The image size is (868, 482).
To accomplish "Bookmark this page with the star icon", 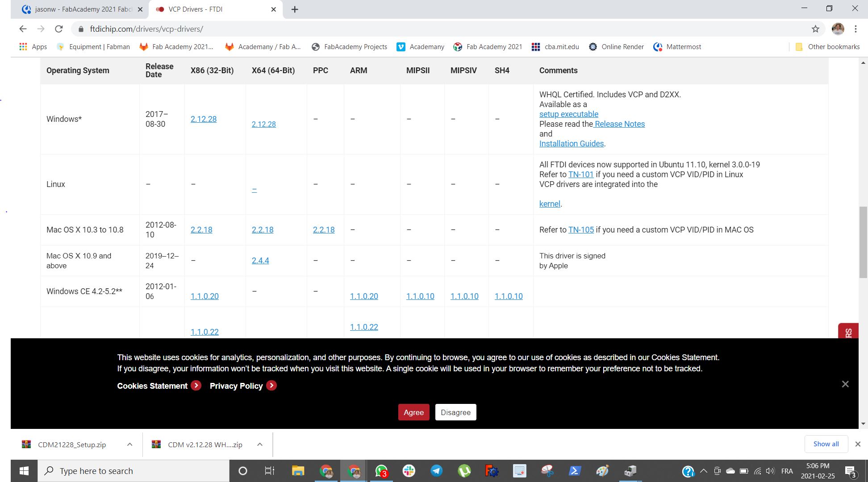I will pyautogui.click(x=815, y=29).
